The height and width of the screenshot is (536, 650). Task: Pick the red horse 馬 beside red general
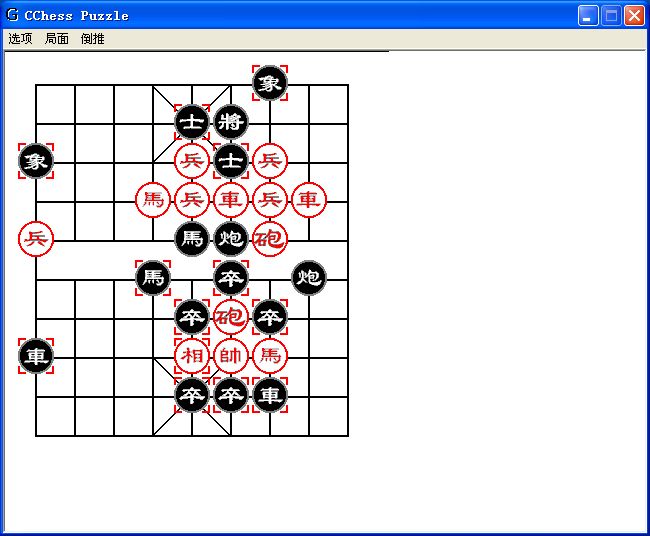[270, 355]
